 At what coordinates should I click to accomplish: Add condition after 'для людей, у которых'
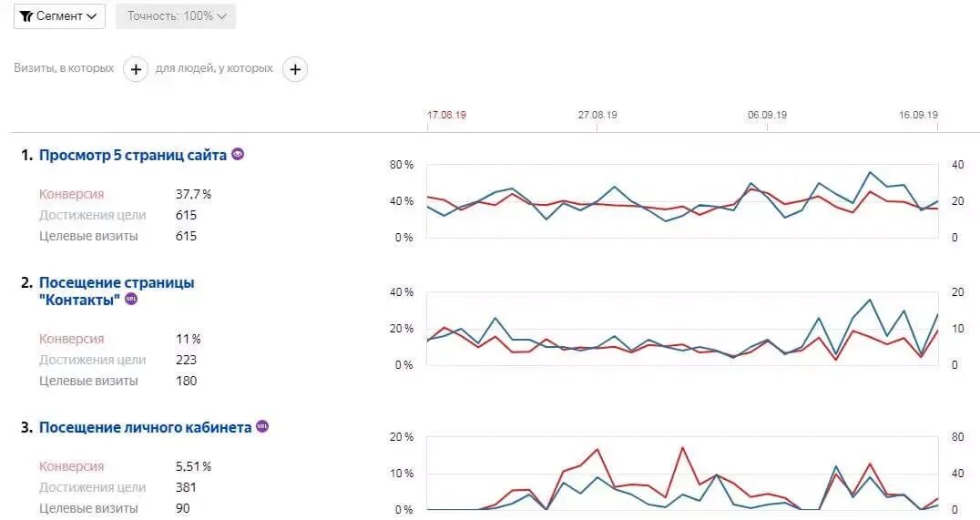coord(295,68)
